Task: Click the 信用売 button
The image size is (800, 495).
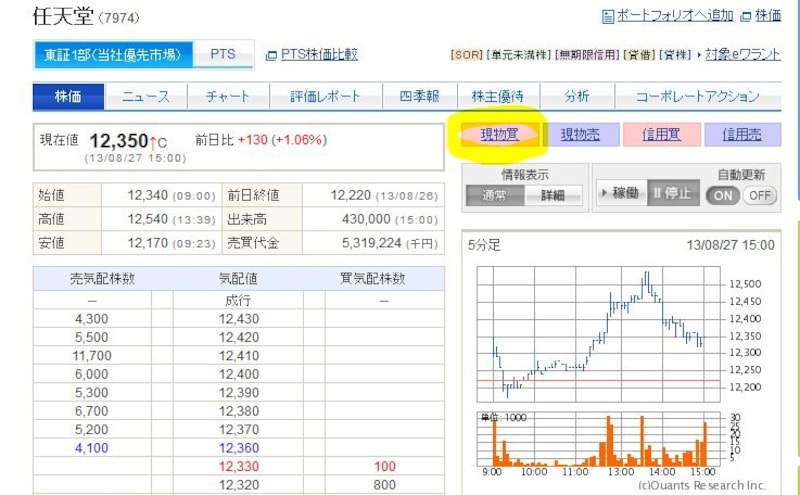Action: [x=742, y=134]
